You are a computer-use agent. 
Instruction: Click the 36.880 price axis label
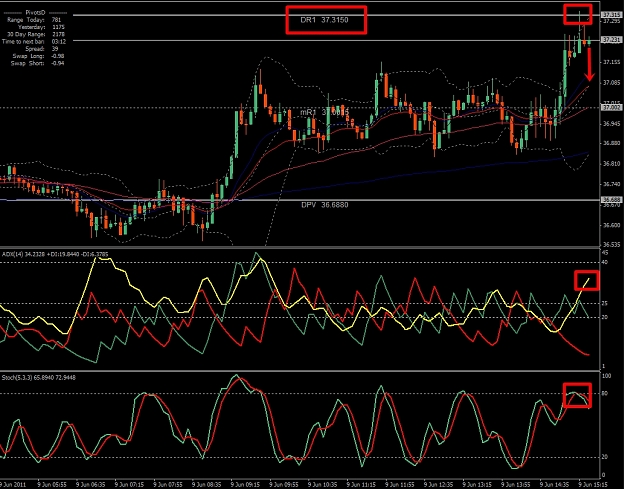point(612,143)
